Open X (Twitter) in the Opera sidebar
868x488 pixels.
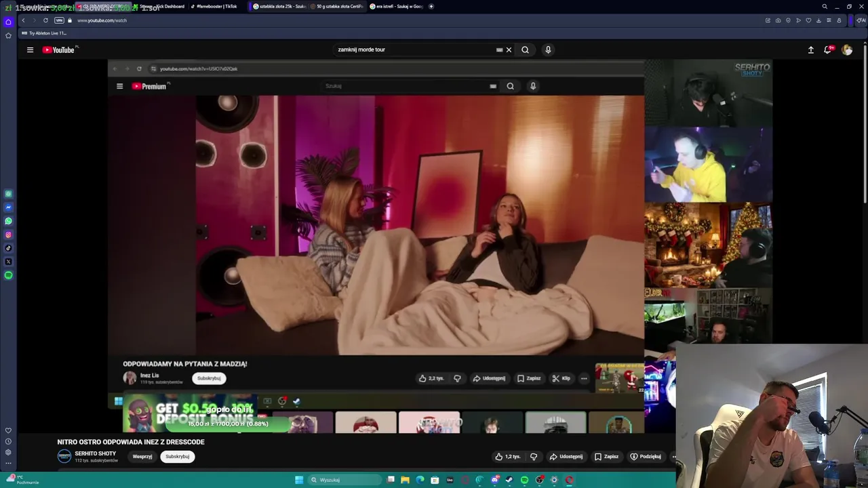[x=8, y=262]
